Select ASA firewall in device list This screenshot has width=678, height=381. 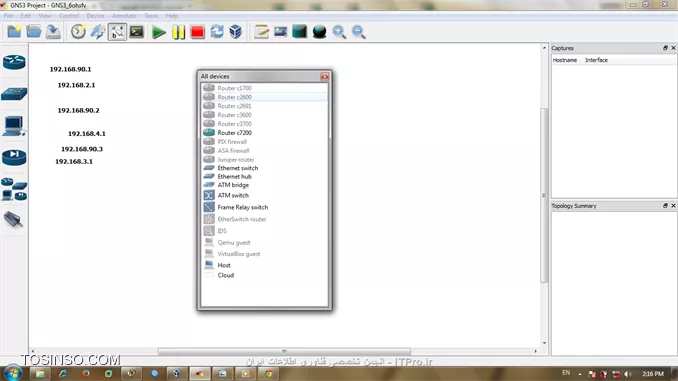(x=265, y=150)
